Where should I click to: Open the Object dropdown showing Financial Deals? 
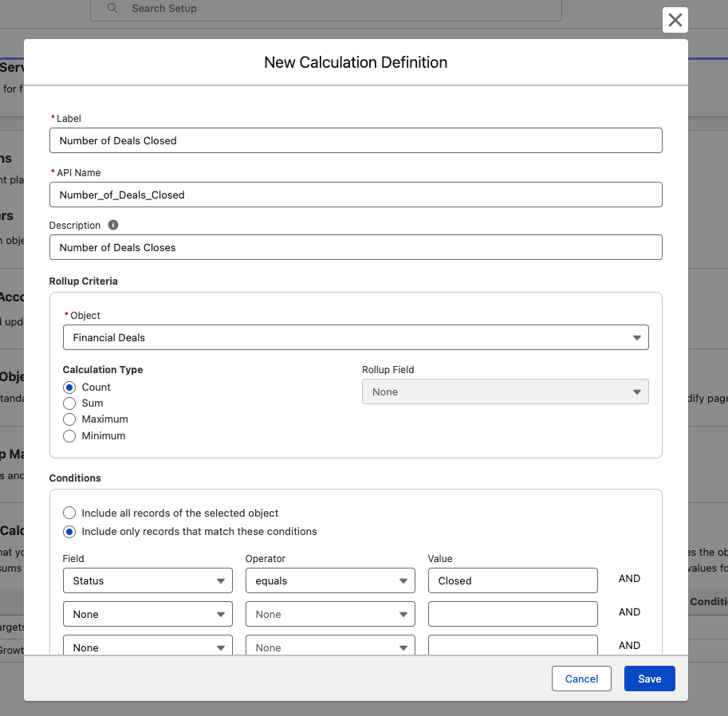tap(356, 337)
